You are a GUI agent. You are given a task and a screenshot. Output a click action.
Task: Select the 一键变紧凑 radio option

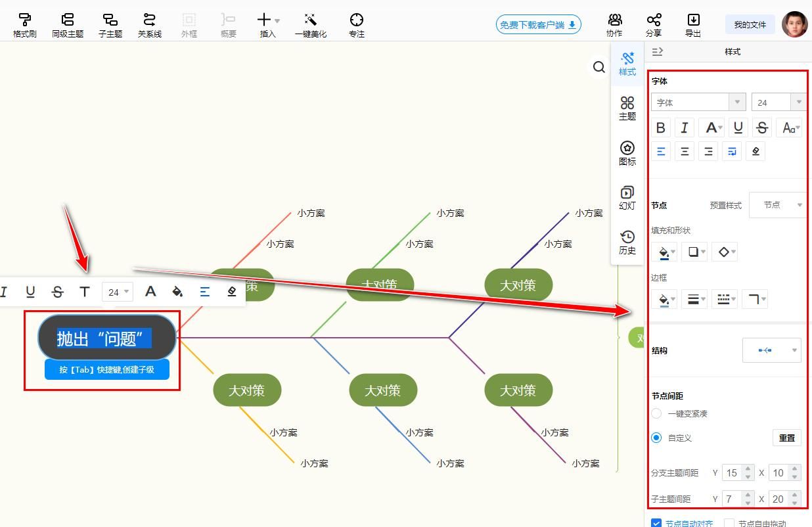click(656, 413)
